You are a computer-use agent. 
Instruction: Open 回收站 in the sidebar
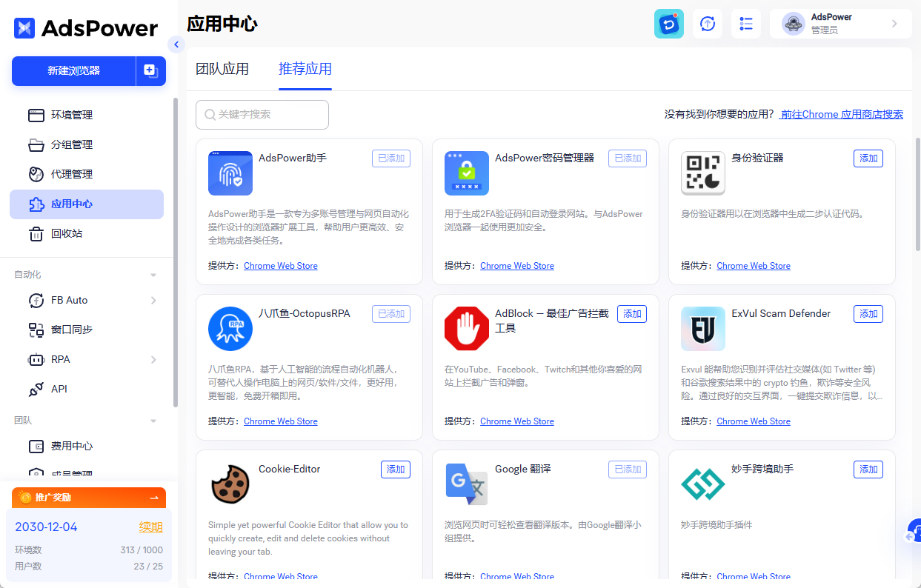tap(87, 234)
